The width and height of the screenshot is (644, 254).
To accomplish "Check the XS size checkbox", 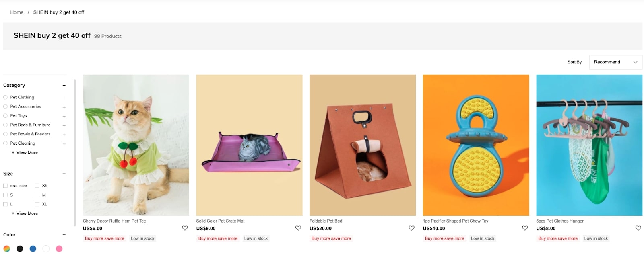I will (37, 185).
